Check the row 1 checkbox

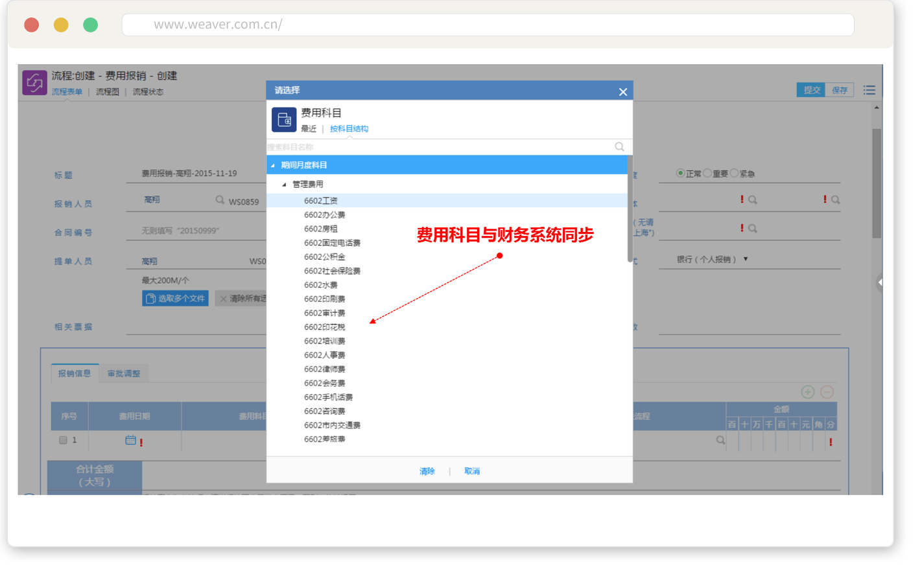pos(63,440)
